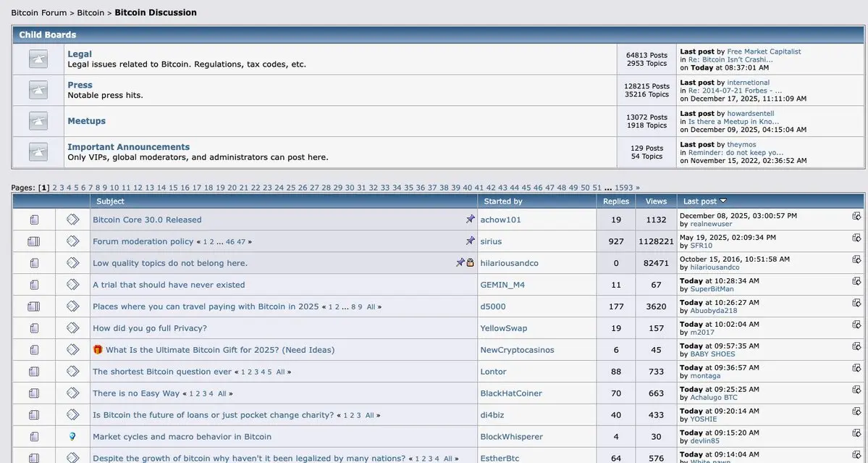Viewport: 868px width, 463px height.
Task: Click sticky pin icon on Bitcoin Core 30.0 Released
Action: click(470, 220)
